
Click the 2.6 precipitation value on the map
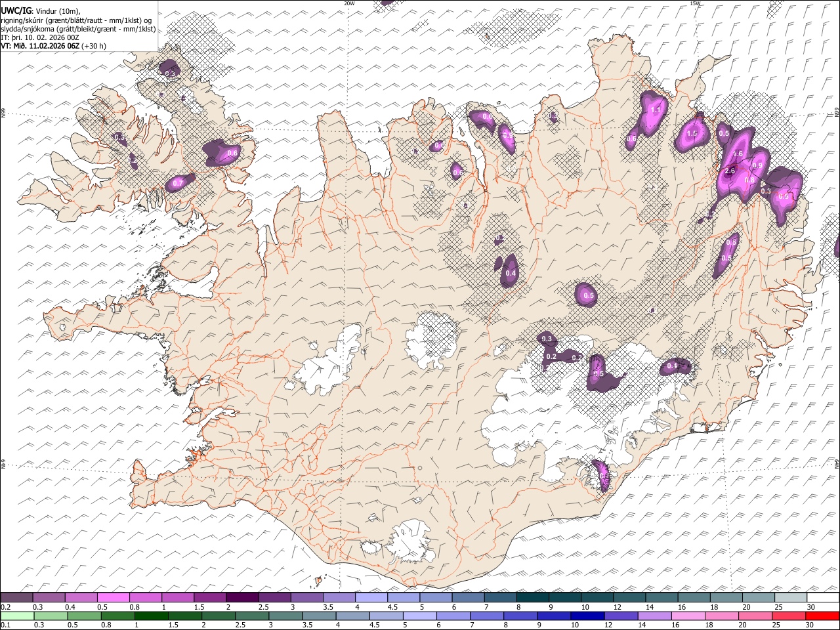pyautogui.click(x=729, y=171)
